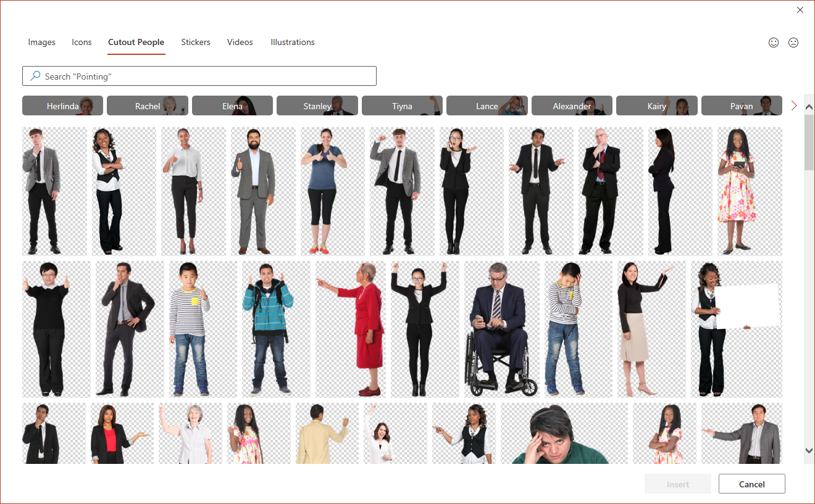The height and width of the screenshot is (504, 815).
Task: Switch to the Illustrations tab
Action: [x=293, y=42]
